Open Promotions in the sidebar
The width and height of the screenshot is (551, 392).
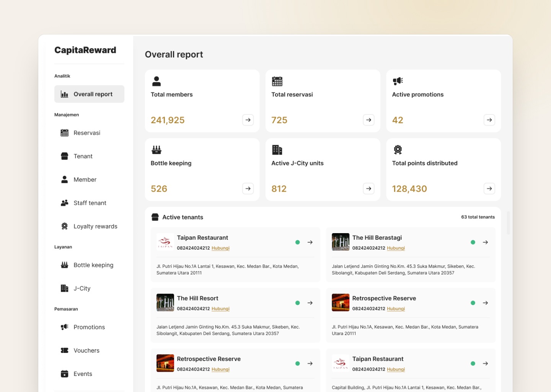click(89, 327)
